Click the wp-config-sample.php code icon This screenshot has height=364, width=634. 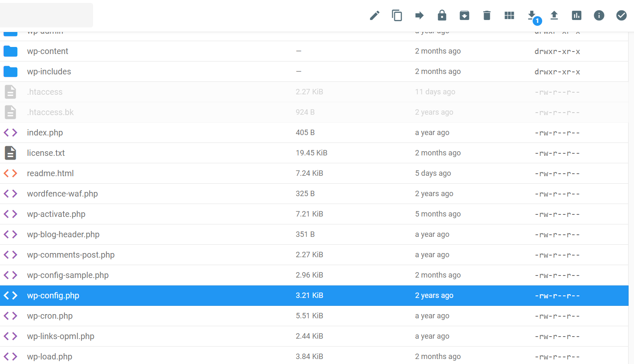(10, 275)
